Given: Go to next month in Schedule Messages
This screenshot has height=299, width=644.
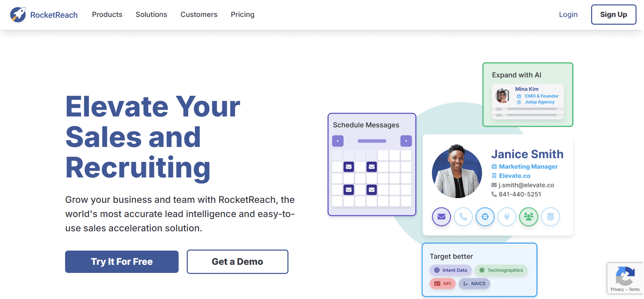Looking at the screenshot, I should click(x=406, y=141).
